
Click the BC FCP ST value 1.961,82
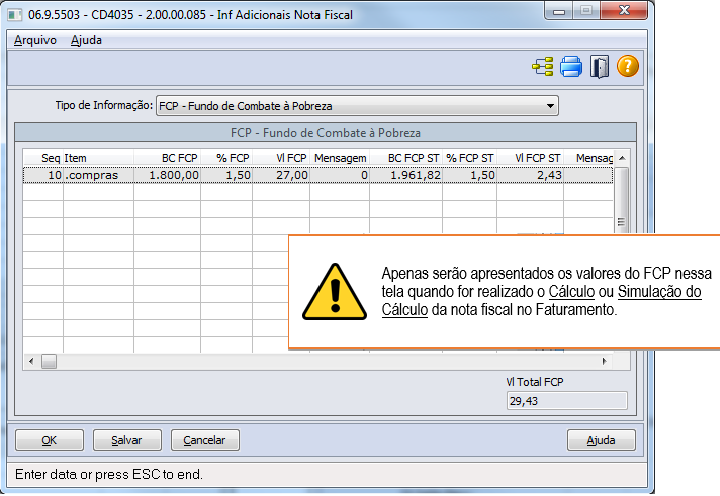(412, 175)
